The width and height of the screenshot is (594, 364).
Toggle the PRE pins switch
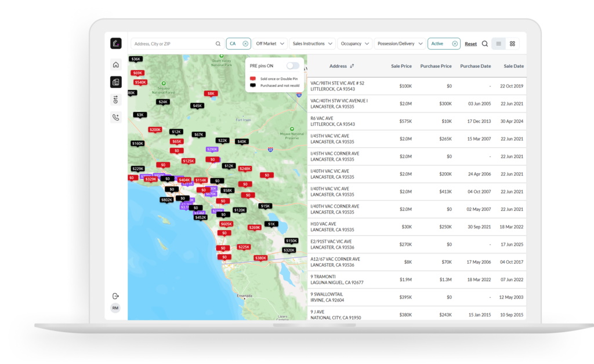[x=292, y=66]
